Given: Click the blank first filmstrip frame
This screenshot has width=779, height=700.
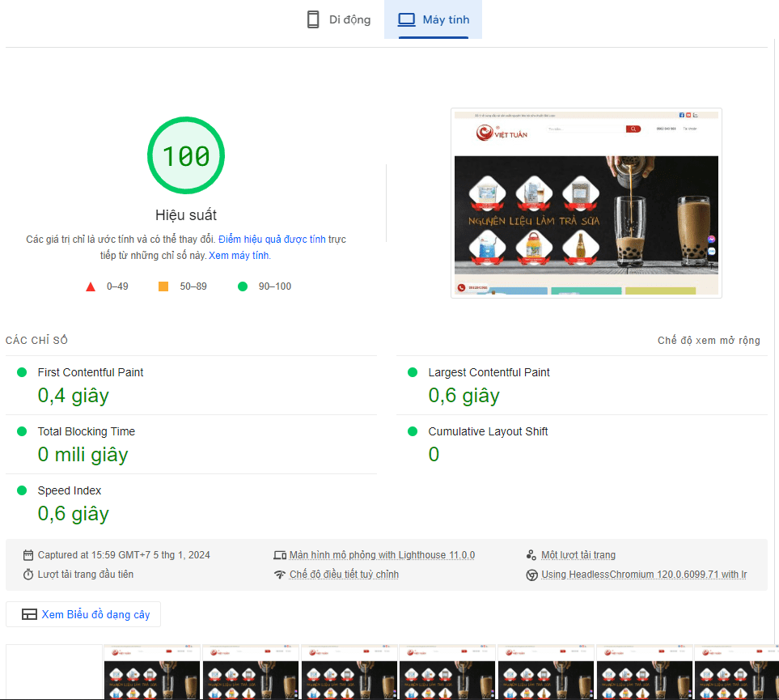Looking at the screenshot, I should pos(53,672).
